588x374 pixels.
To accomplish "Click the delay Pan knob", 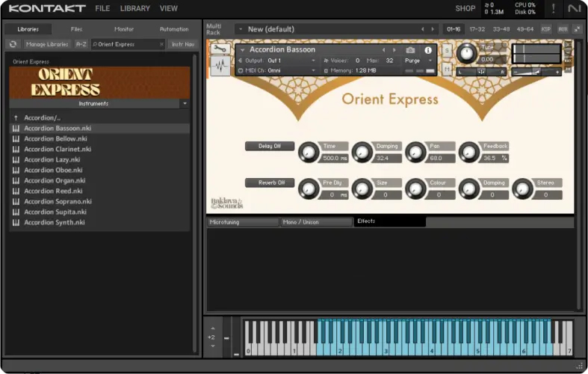I will tap(415, 152).
